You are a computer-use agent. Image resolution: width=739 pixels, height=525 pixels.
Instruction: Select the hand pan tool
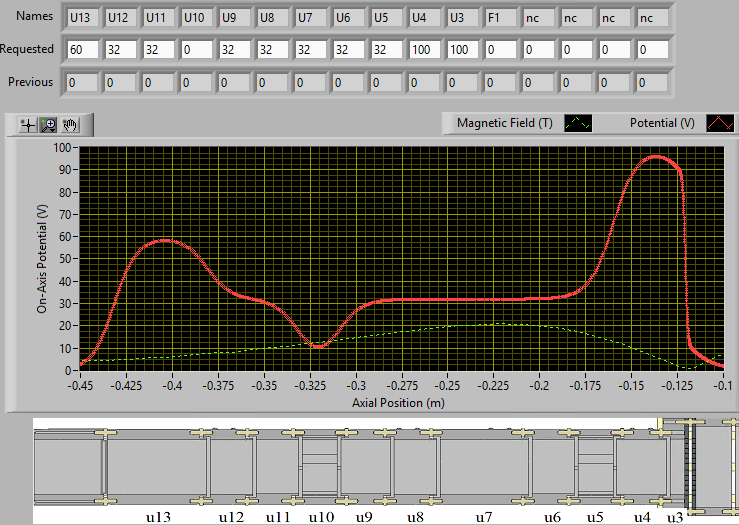70,125
